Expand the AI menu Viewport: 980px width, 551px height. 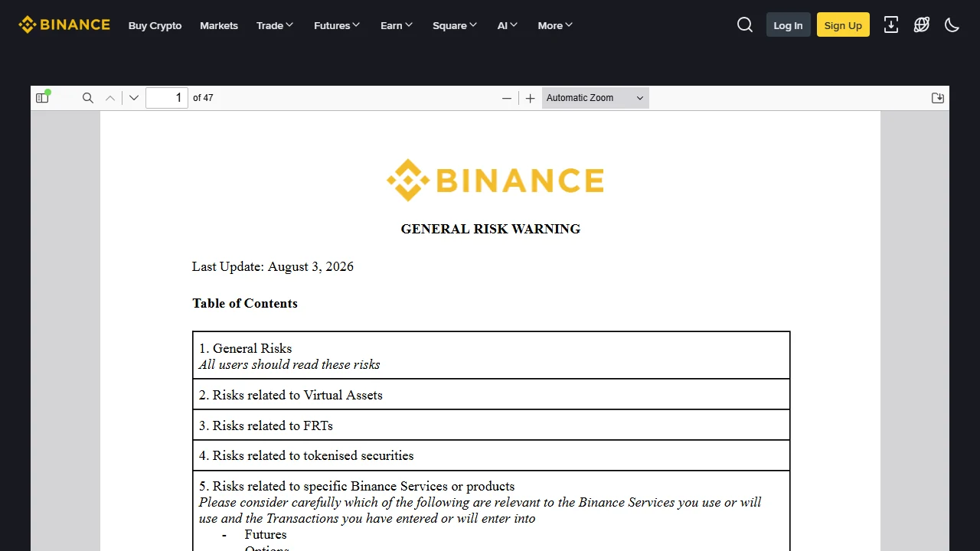pyautogui.click(x=508, y=25)
